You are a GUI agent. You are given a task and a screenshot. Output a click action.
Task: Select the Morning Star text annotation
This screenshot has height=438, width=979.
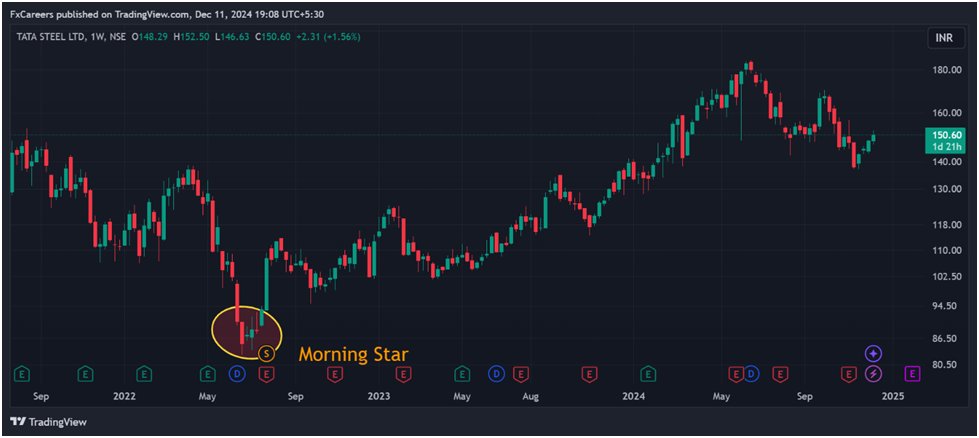click(x=353, y=354)
